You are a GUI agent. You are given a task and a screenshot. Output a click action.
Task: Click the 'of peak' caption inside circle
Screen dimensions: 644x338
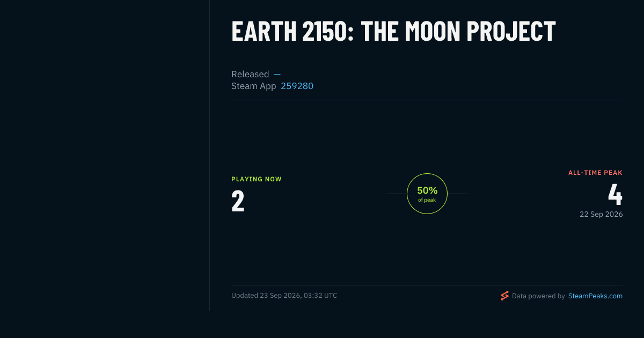427,200
